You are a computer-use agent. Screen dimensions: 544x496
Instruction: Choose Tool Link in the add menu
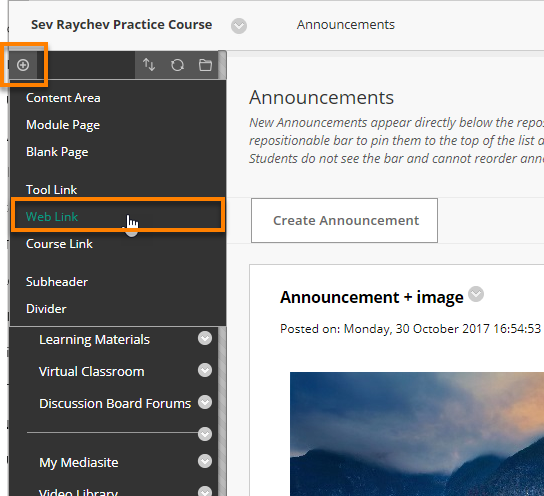(x=51, y=190)
